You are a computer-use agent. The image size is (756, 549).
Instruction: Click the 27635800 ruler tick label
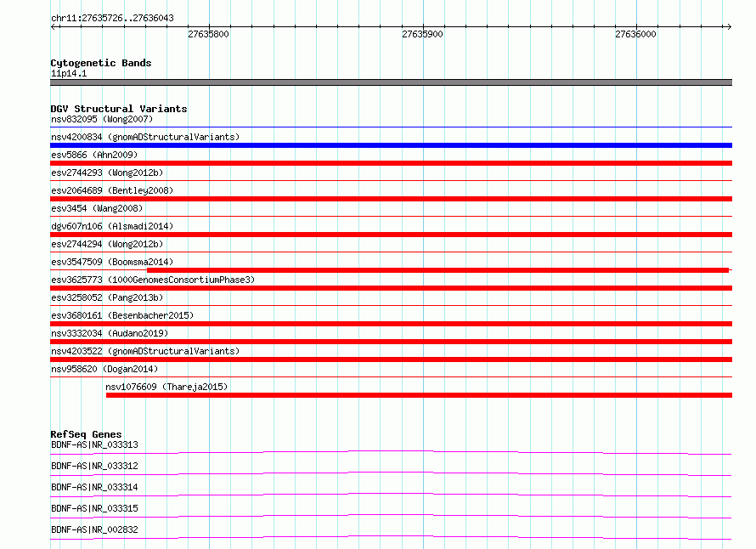[208, 34]
